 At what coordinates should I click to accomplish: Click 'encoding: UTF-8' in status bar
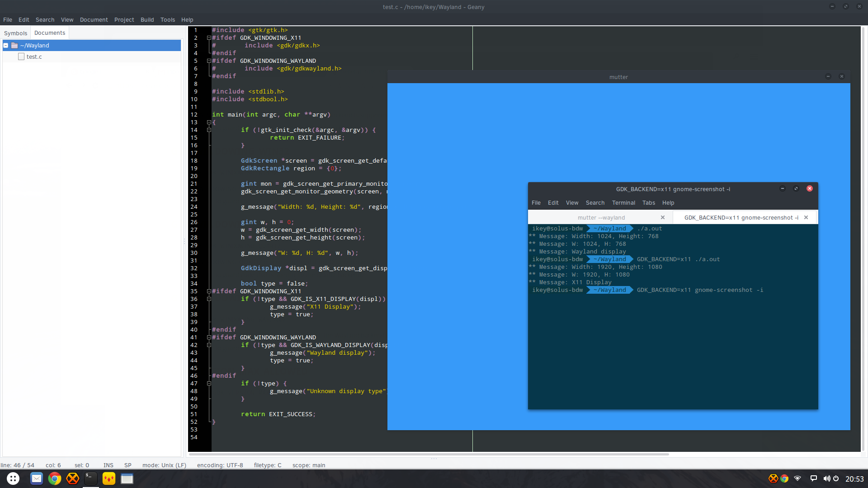click(220, 465)
